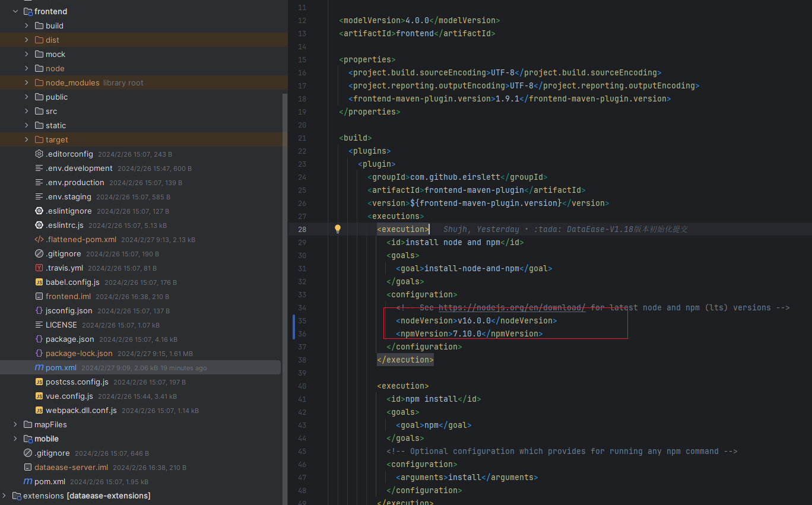Expand the dist folder

click(27, 40)
